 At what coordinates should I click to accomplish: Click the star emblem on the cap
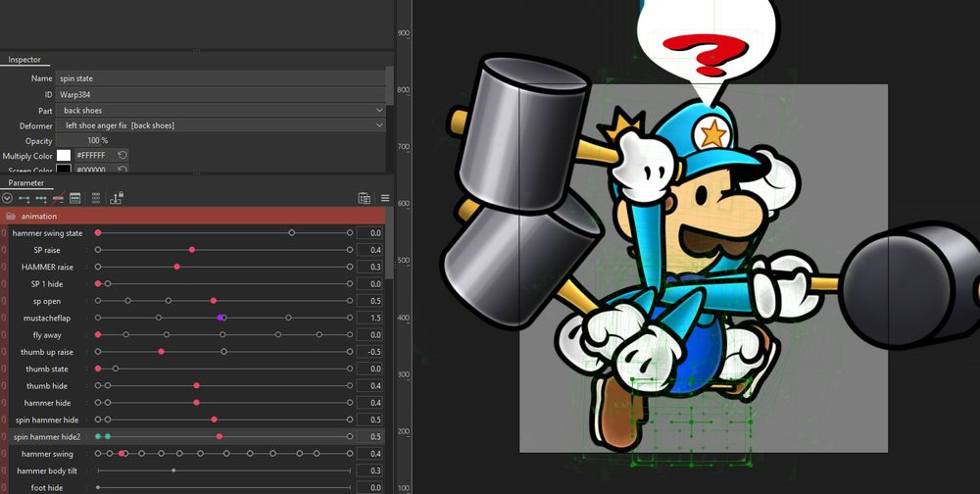click(713, 135)
